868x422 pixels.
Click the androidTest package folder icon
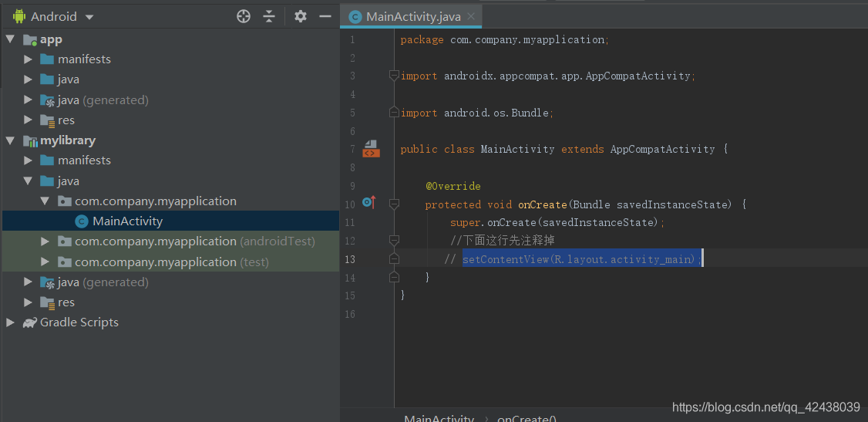point(65,241)
